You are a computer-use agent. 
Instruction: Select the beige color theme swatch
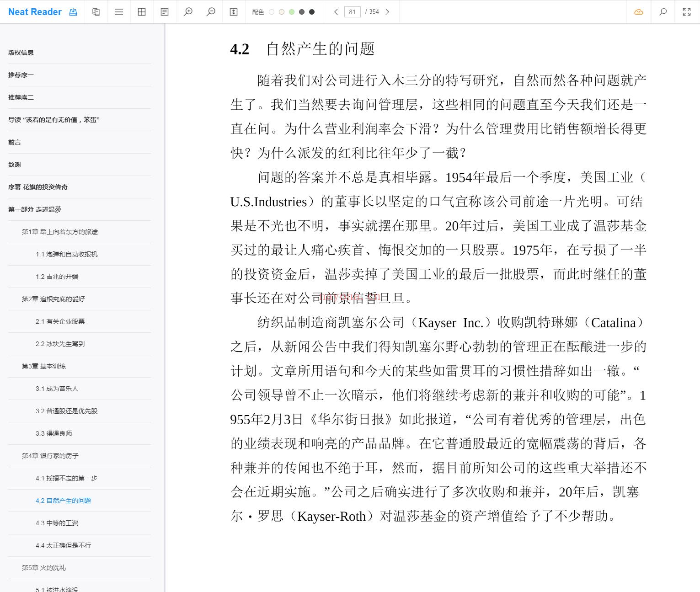click(x=282, y=12)
